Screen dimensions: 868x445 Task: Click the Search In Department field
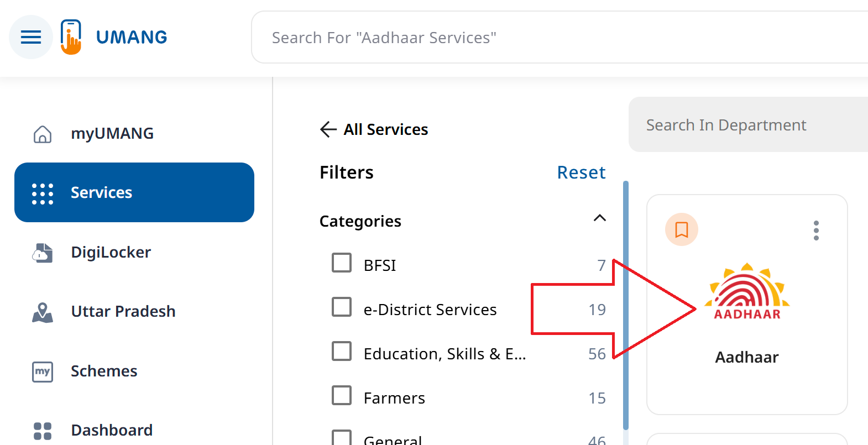click(726, 125)
